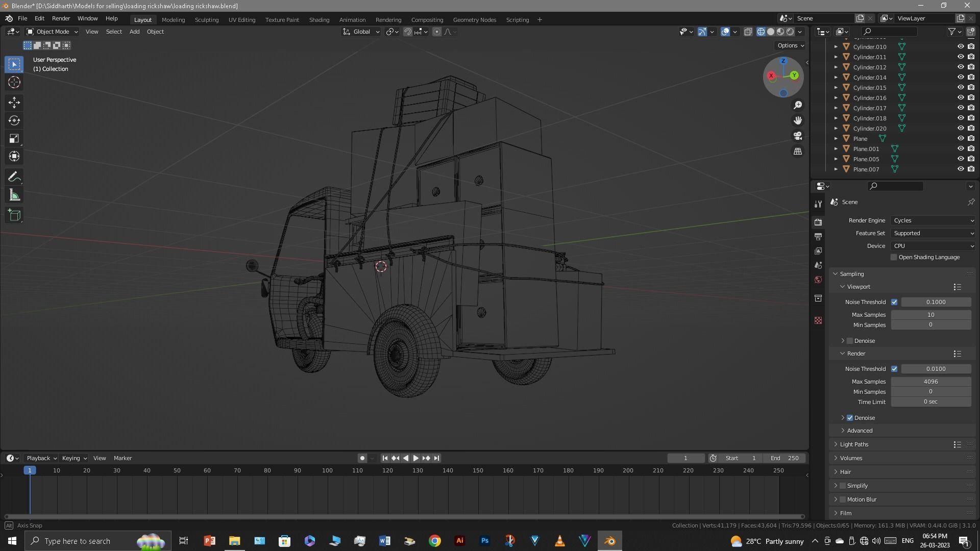Open the Tool properties tab
The image size is (980, 551).
(x=818, y=204)
